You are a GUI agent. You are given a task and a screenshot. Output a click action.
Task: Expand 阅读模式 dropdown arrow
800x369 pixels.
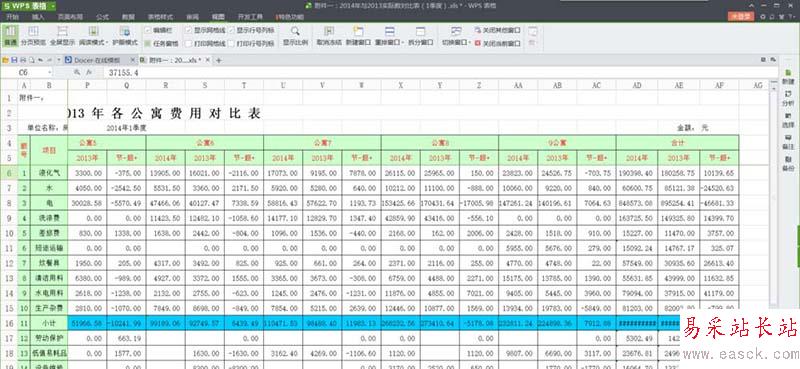107,43
